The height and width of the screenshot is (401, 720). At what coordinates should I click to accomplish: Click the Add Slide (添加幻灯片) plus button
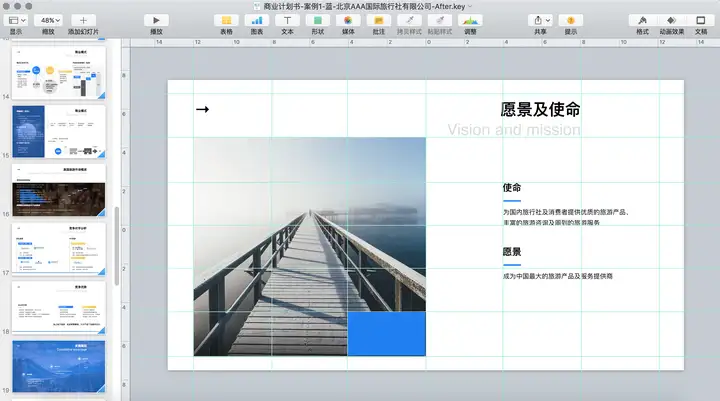83,20
